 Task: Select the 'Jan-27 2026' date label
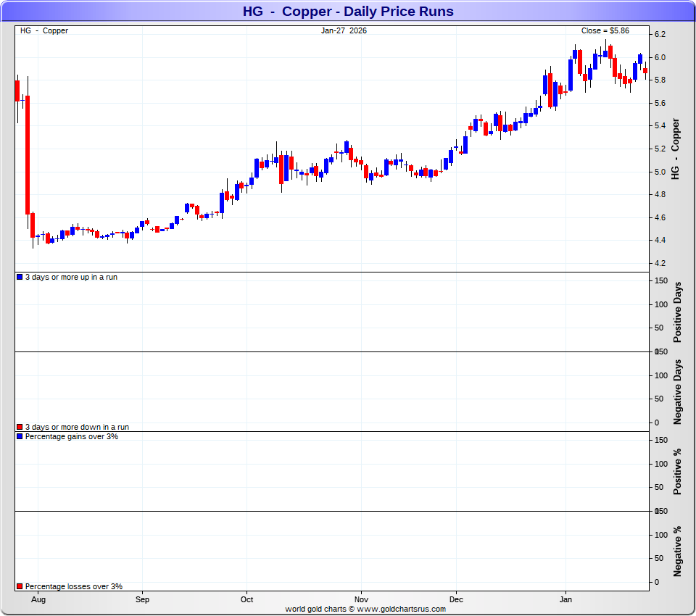tap(344, 30)
